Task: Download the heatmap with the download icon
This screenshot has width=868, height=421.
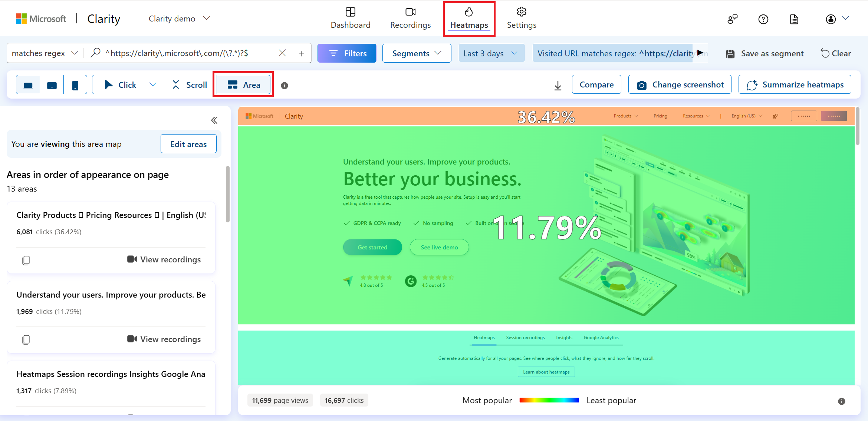Action: (558, 86)
